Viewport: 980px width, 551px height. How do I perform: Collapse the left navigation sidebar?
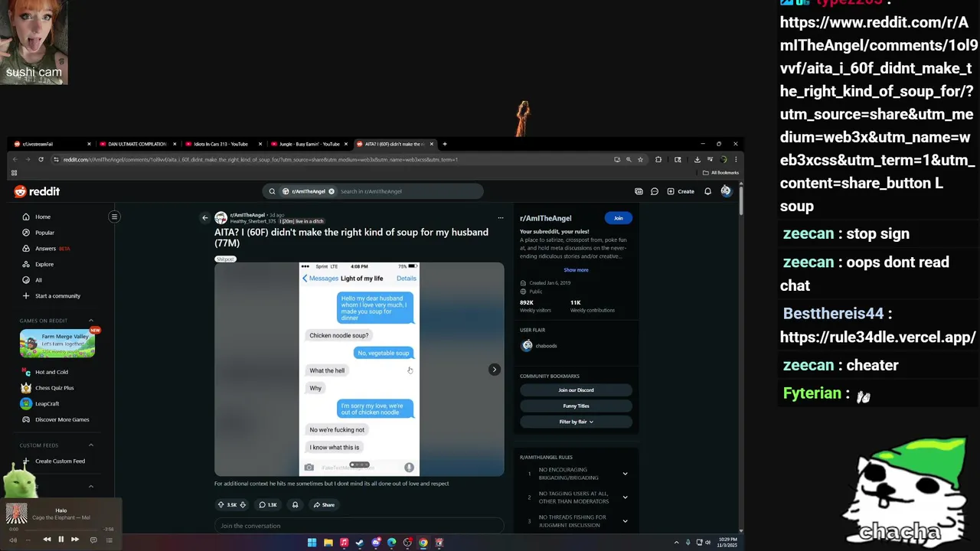pos(114,217)
